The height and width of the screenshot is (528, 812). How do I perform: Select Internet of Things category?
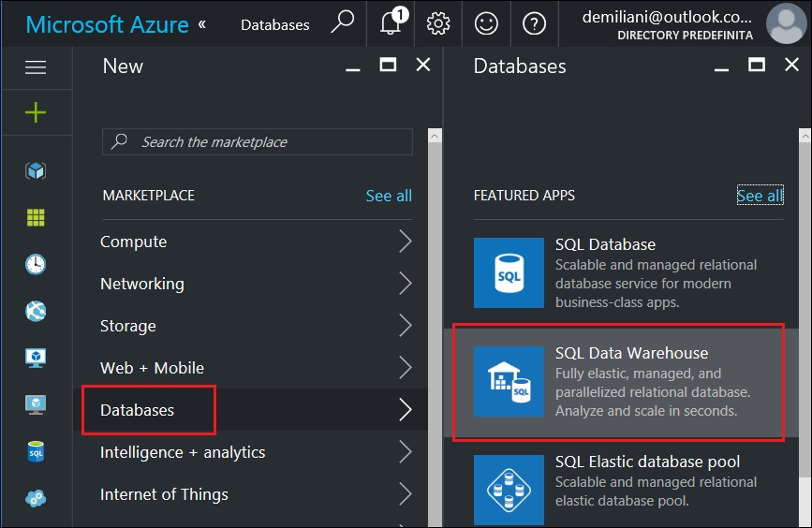coord(164,494)
